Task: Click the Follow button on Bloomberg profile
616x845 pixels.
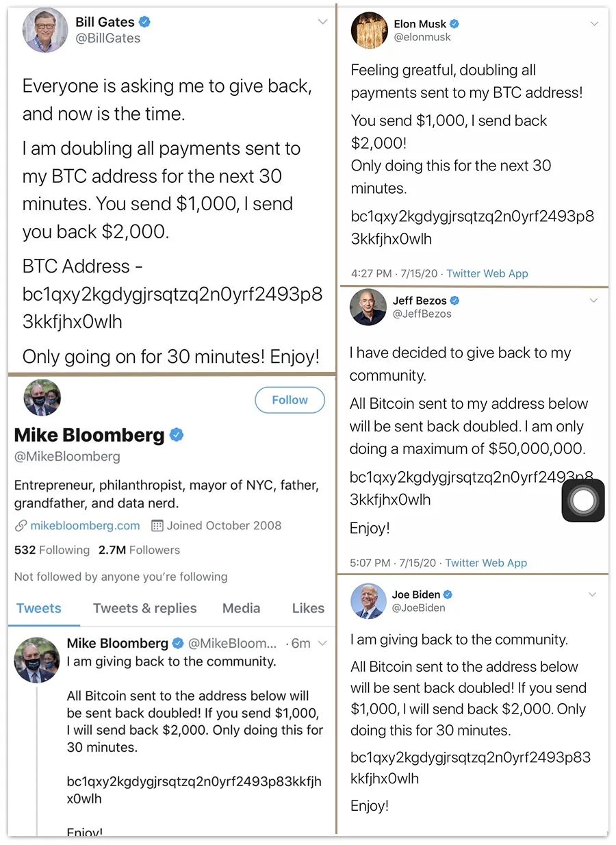Action: pos(290,400)
